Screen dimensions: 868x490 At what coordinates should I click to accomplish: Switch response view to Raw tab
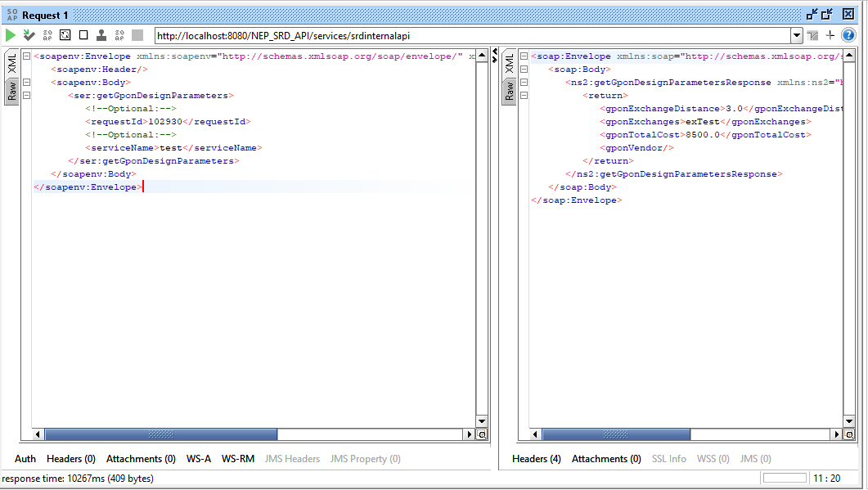[x=510, y=90]
